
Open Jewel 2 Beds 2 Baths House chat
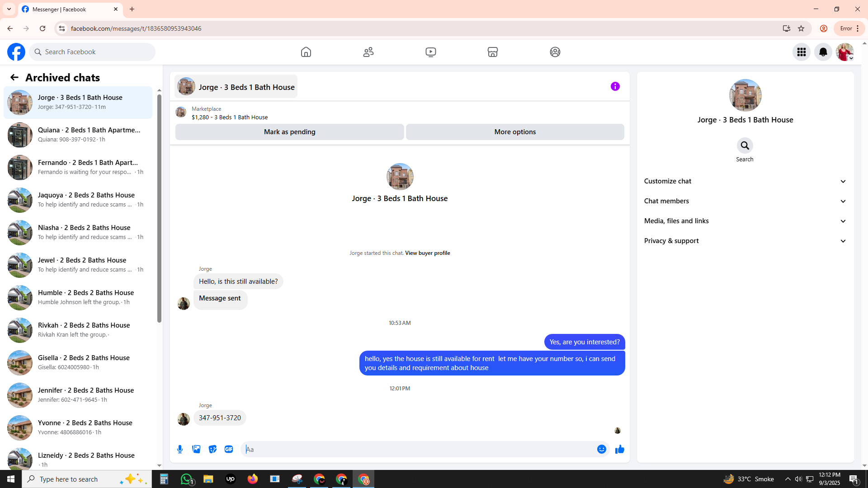[x=78, y=265]
